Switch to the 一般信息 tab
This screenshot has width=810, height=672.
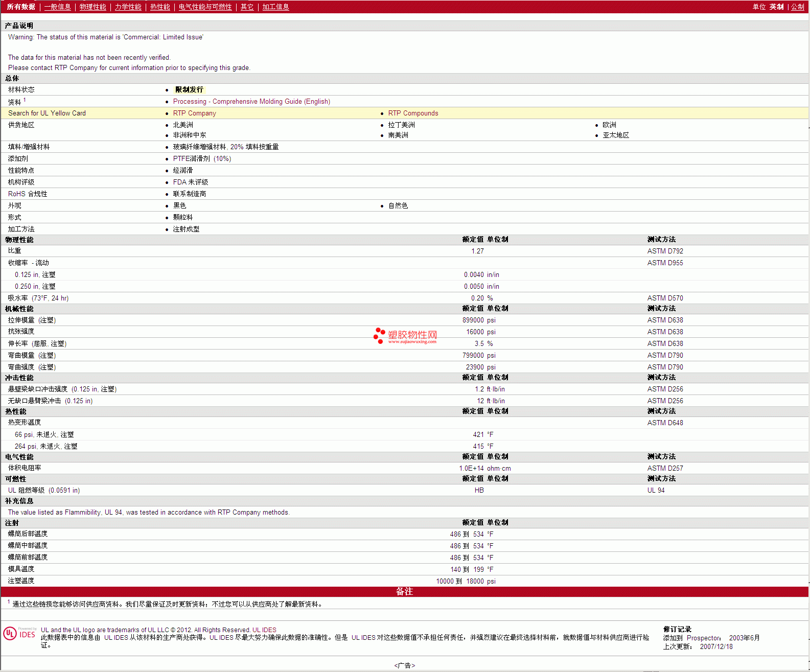[57, 7]
